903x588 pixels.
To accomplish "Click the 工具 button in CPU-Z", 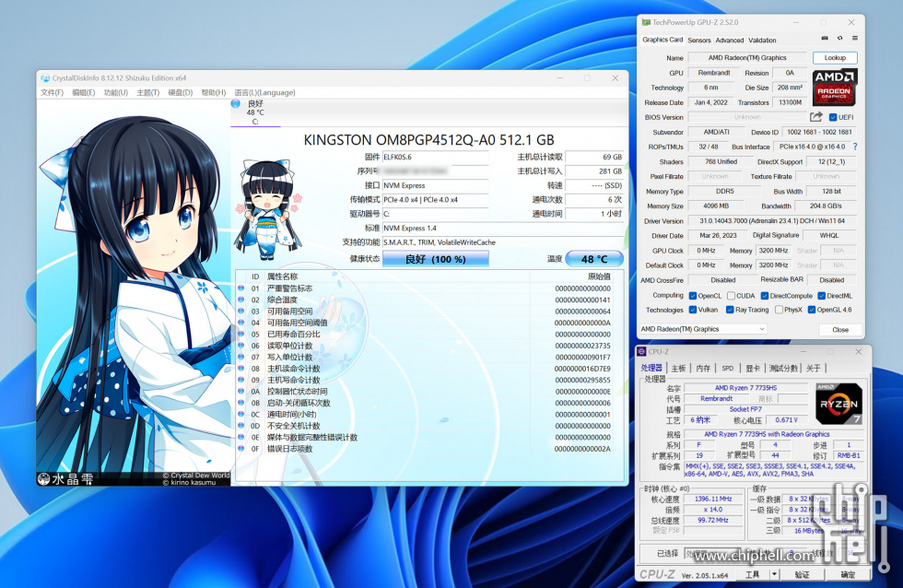I will point(752,574).
